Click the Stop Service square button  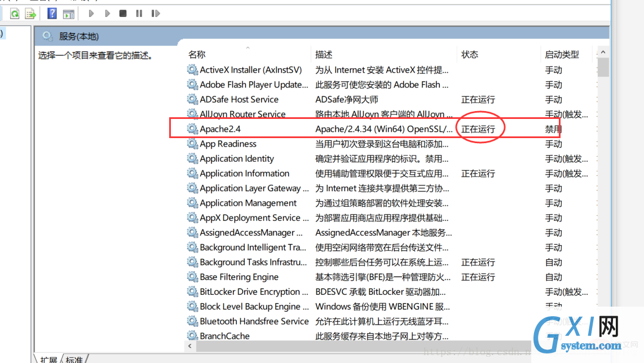click(123, 14)
